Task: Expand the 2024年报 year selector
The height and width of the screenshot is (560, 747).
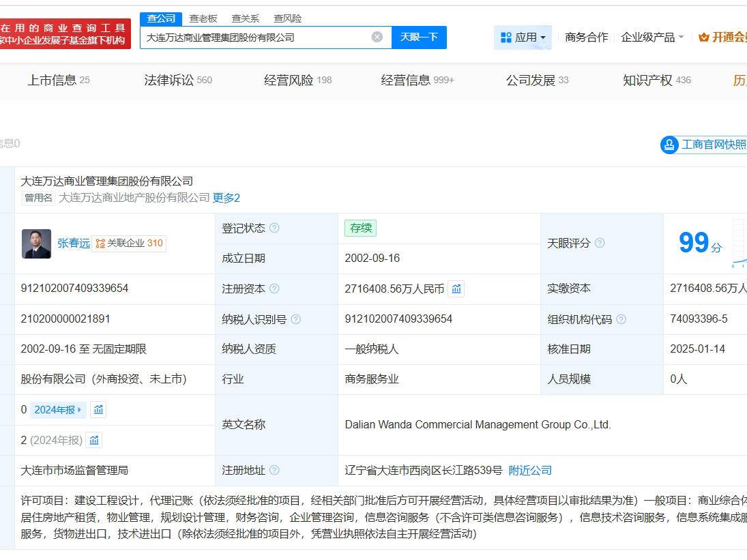Action: pos(58,410)
